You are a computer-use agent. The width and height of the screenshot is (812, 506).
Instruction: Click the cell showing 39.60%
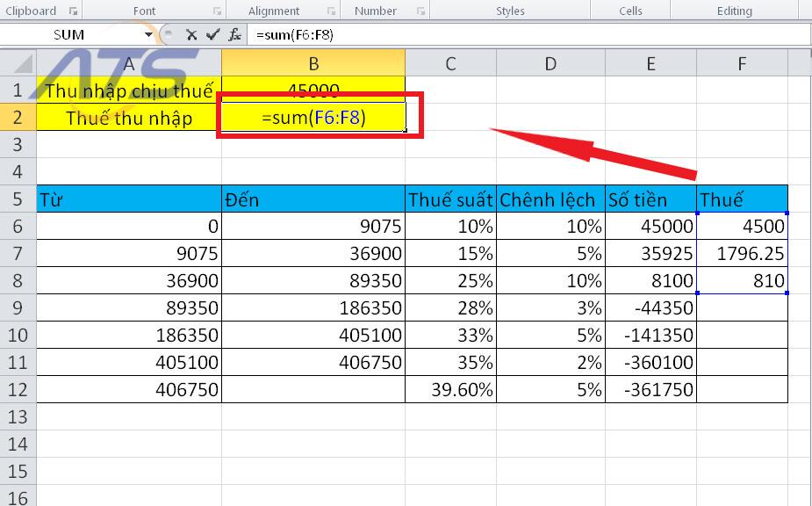[449, 389]
